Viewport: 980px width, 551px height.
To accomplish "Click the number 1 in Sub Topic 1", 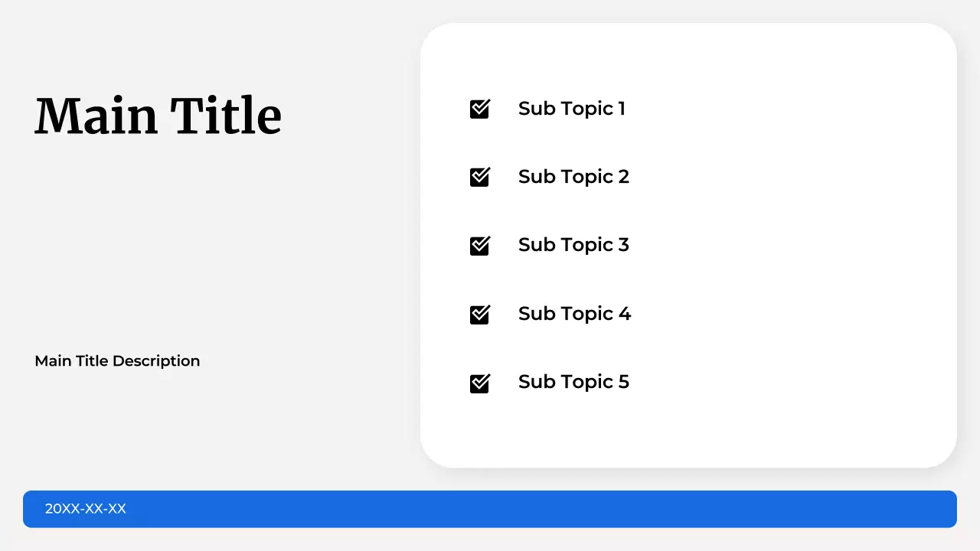I will 621,109.
